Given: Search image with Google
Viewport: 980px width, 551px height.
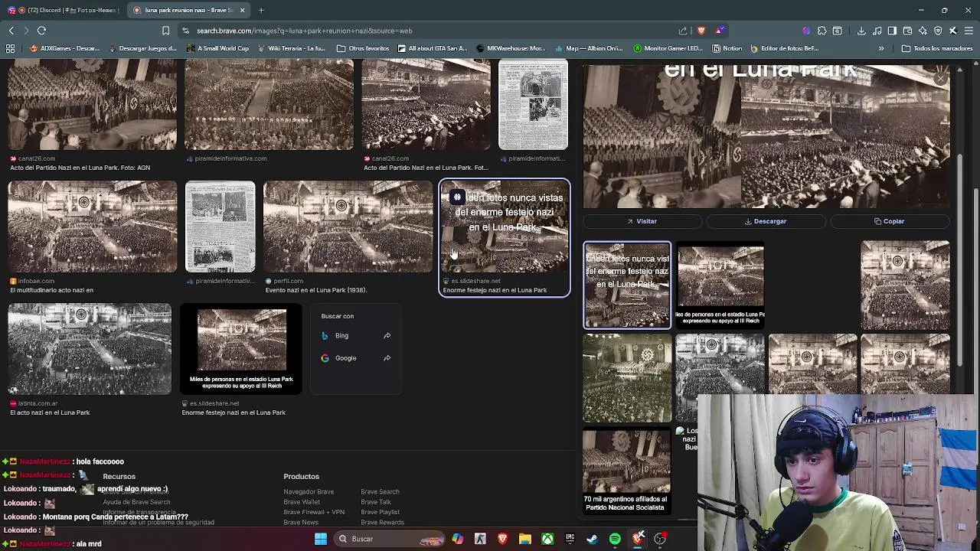Looking at the screenshot, I should pos(356,358).
